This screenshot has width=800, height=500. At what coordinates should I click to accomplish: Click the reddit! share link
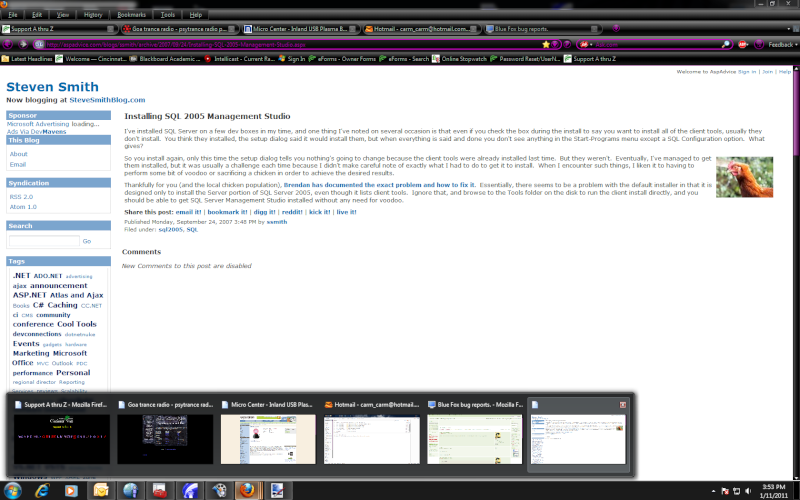[x=292, y=212]
